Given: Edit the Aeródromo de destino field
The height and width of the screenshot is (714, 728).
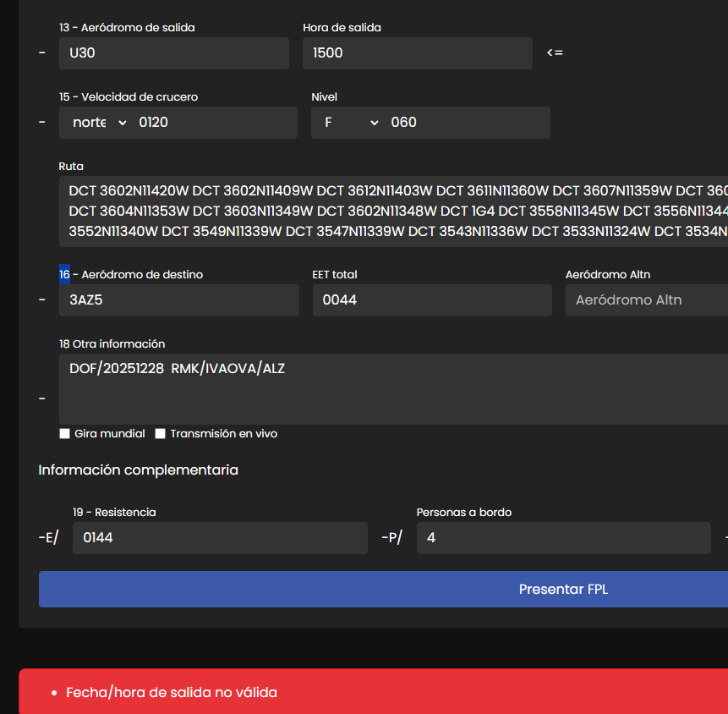Looking at the screenshot, I should (x=178, y=300).
